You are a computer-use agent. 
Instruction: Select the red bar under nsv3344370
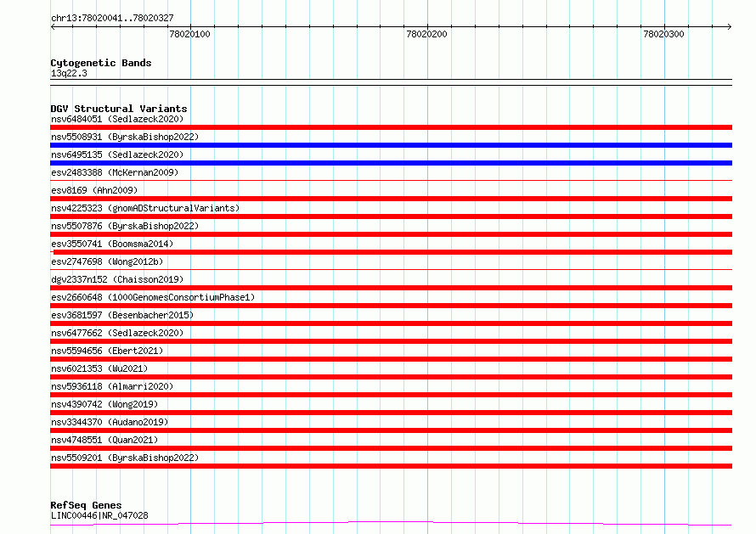[x=391, y=430]
